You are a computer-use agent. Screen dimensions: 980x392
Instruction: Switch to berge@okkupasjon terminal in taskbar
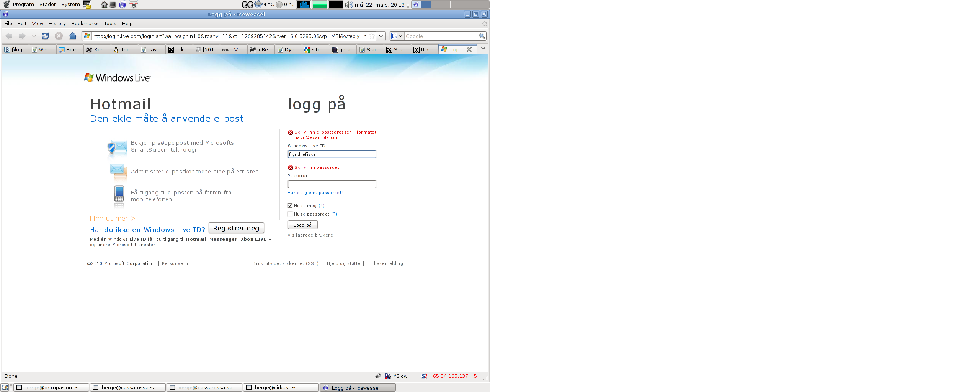tap(51, 387)
